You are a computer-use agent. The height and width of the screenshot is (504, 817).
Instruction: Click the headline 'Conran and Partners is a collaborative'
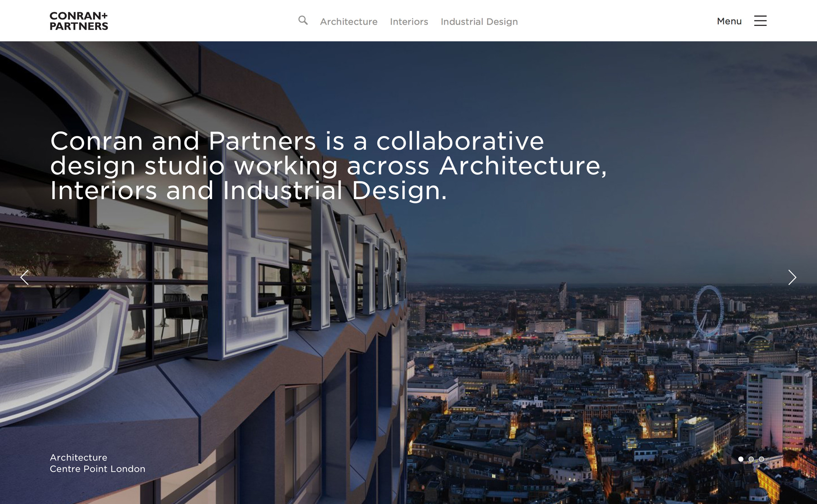297,141
